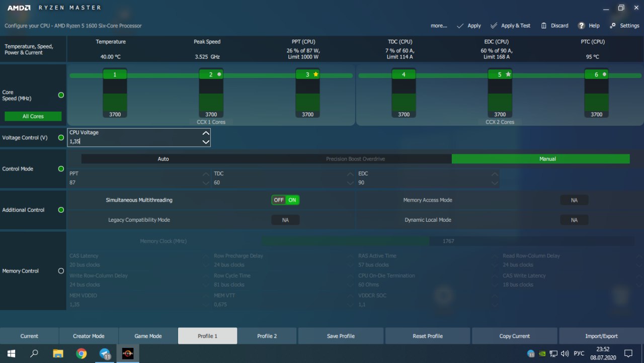Expand the more... menu
Image resolution: width=644 pixels, height=363 pixels.
click(439, 26)
